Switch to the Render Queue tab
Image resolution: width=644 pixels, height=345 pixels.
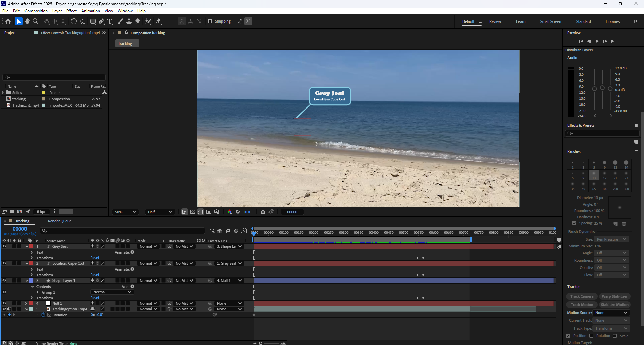60,221
